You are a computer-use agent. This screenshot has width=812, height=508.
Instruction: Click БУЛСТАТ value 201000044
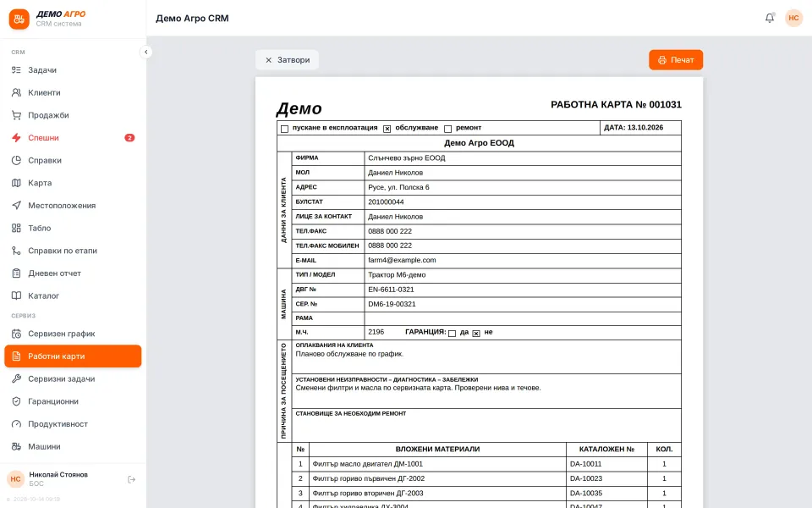pos(386,202)
